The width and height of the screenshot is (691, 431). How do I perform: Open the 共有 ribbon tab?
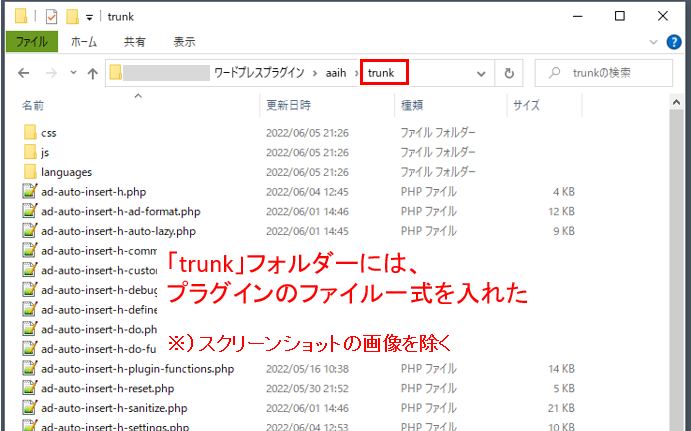(134, 42)
